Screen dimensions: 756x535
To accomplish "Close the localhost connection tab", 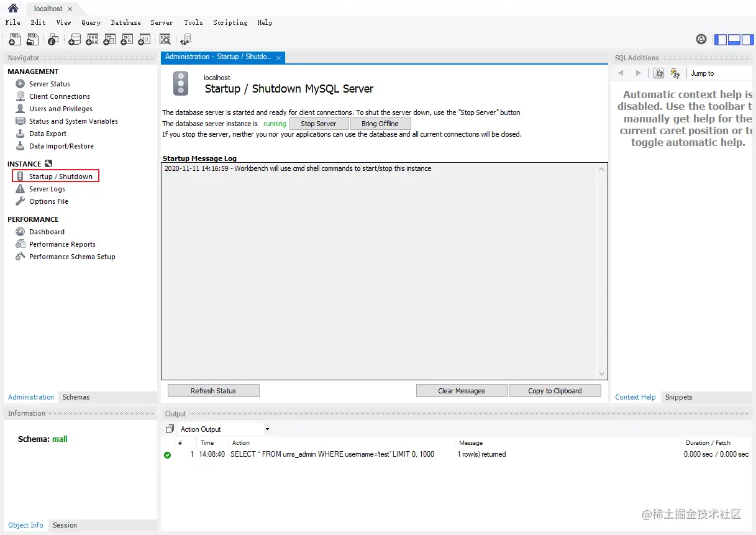I will tap(70, 9).
